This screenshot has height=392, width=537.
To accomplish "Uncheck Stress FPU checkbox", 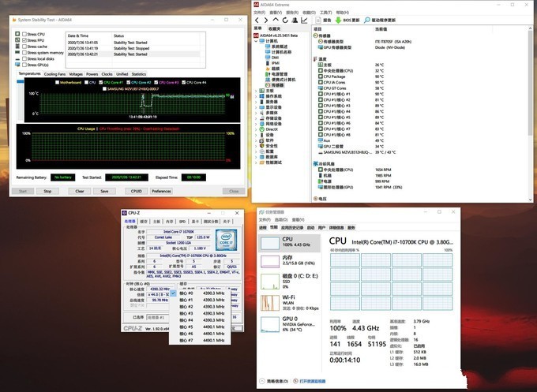I will (x=24, y=40).
